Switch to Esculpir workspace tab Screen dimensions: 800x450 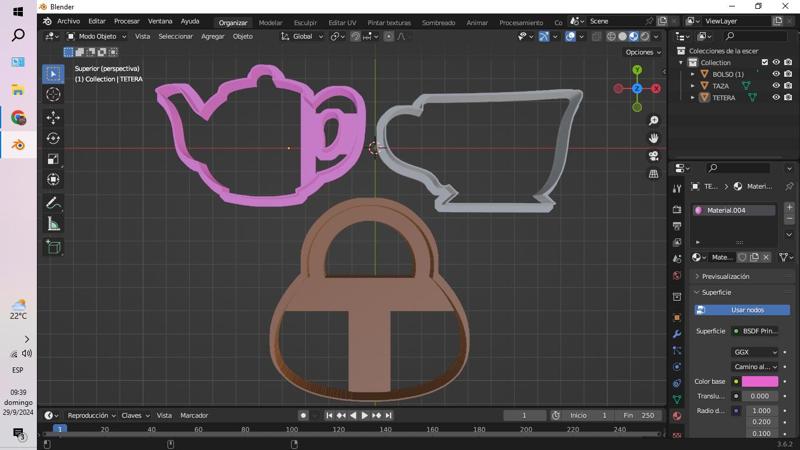tap(305, 22)
